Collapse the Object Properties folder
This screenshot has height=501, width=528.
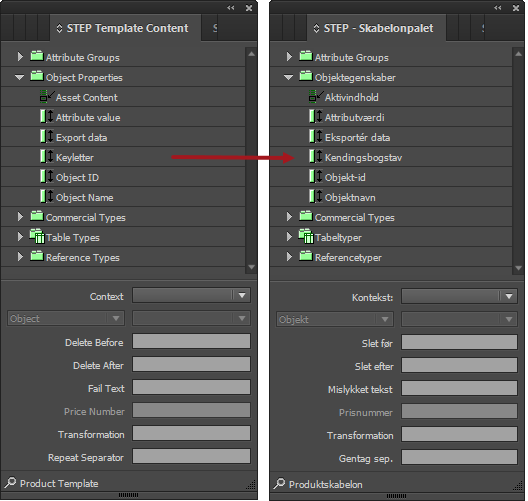pos(20,77)
